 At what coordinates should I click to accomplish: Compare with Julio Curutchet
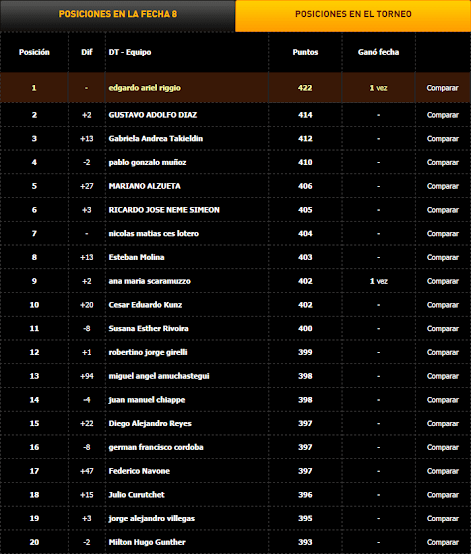pyautogui.click(x=442, y=495)
